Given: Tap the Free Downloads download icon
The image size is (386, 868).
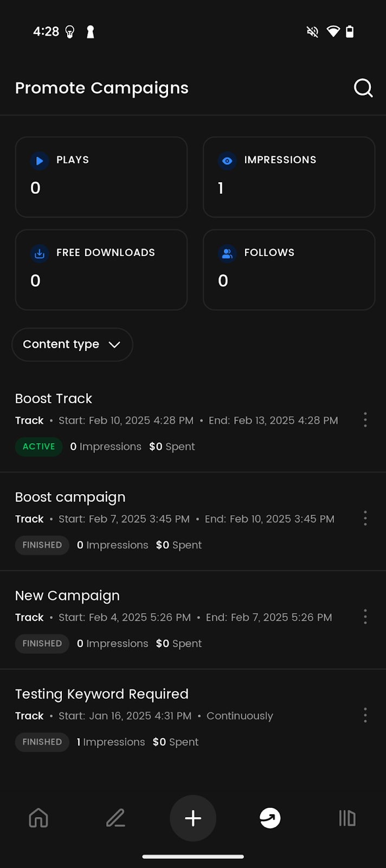Looking at the screenshot, I should coord(39,253).
